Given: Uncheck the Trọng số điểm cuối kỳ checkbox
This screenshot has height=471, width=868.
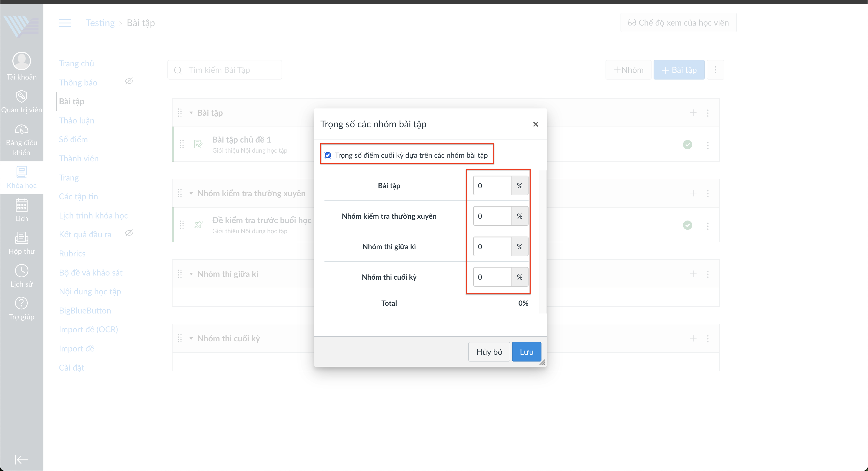Looking at the screenshot, I should [328, 155].
